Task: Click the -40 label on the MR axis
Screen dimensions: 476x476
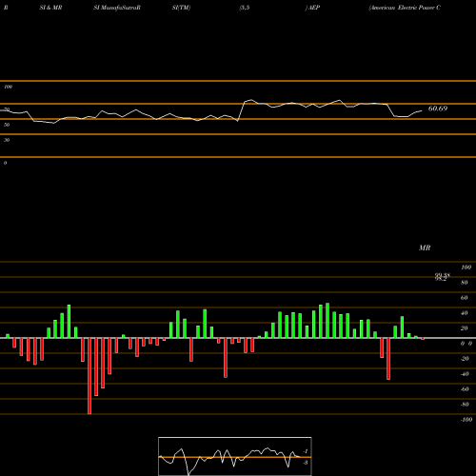Action: pyautogui.click(x=465, y=374)
